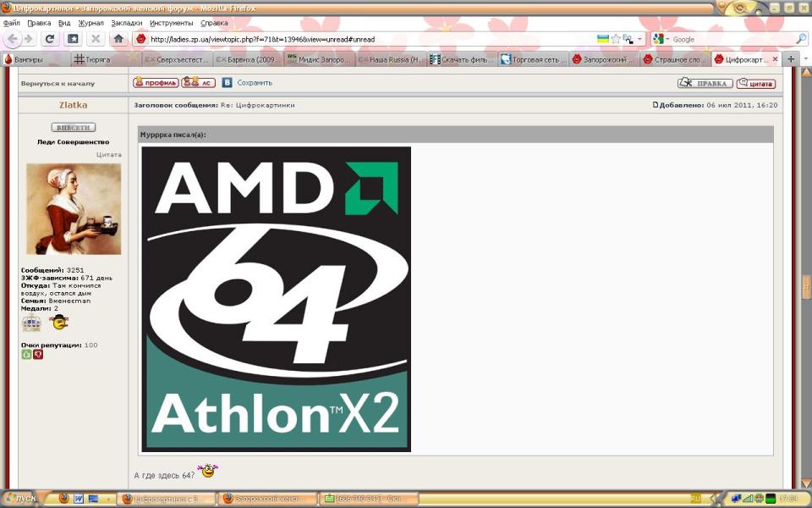
Task: Click the page vertical scrollbar thumb
Action: 807,287
